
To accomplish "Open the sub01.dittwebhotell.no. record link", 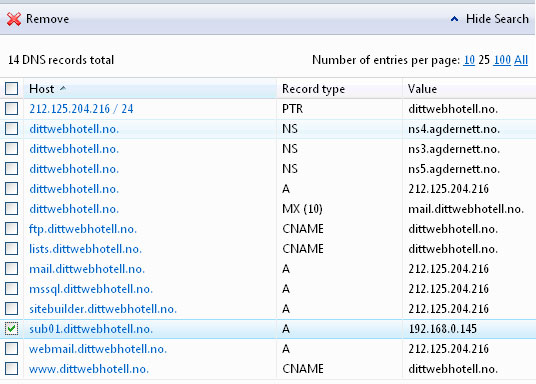I will pyautogui.click(x=91, y=329).
